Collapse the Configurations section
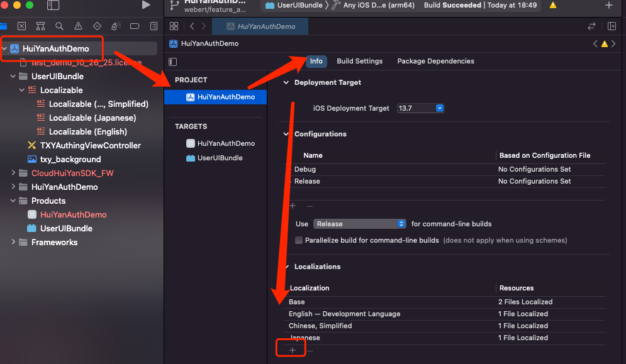 tap(286, 134)
